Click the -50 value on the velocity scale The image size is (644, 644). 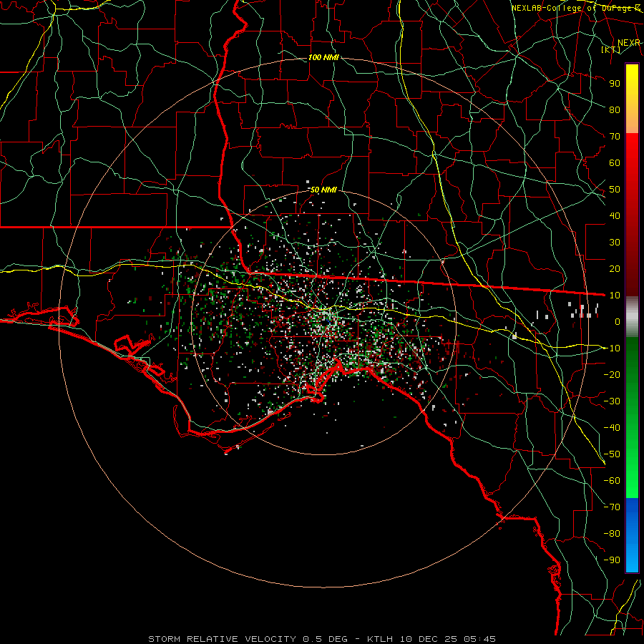pos(612,454)
